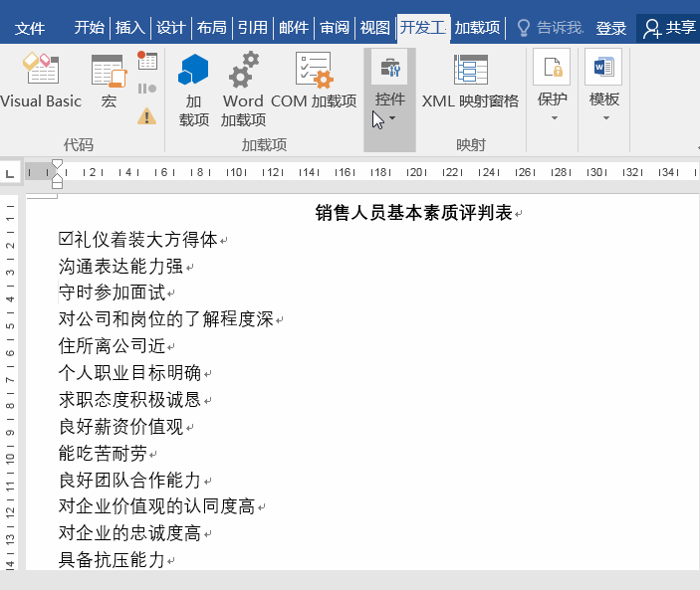The width and height of the screenshot is (700, 590).
Task: Click the vertical ruler at mark 6
Action: pos(10,353)
